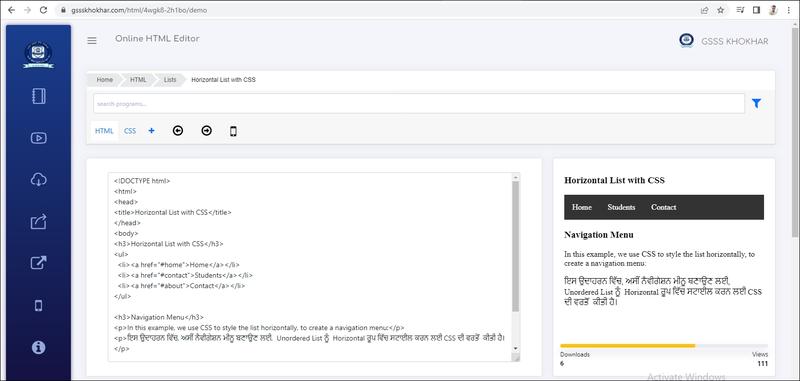800x381 pixels.
Task: Click the code line with href="#about"
Action: 181,286
